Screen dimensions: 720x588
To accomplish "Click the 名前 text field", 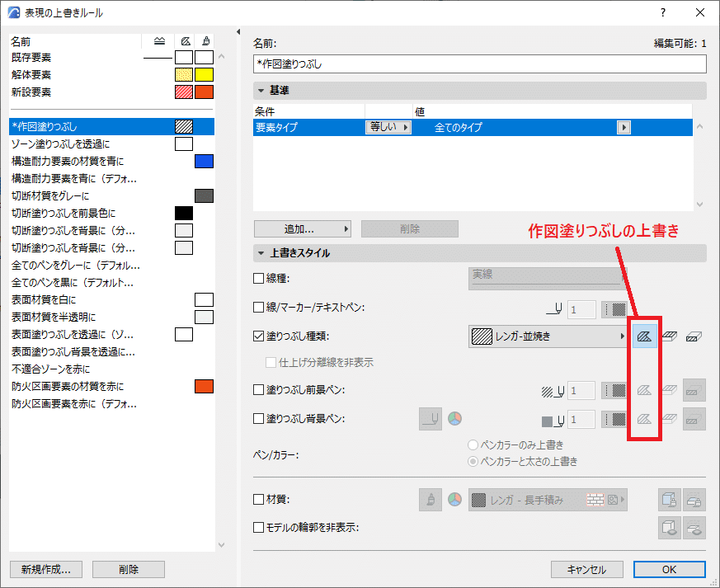I will click(479, 64).
